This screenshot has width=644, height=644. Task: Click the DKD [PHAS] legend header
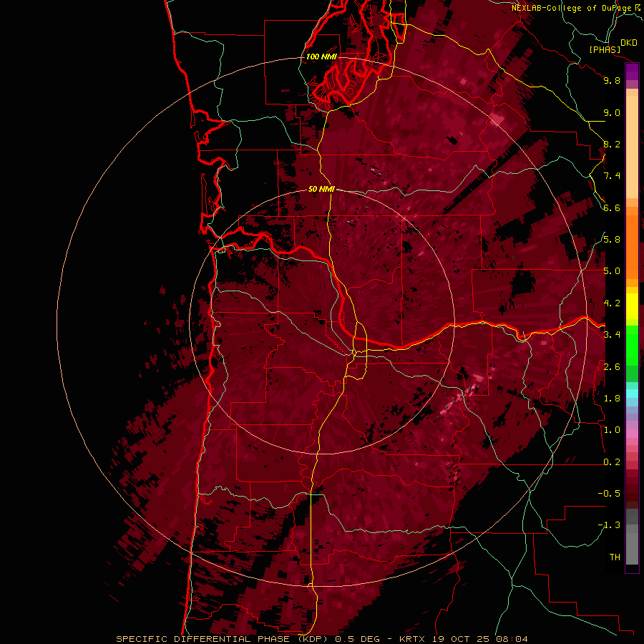pos(613,47)
